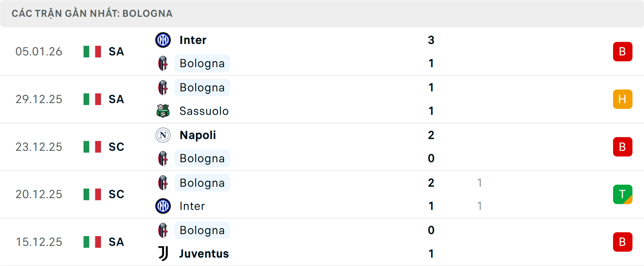Click the orange H draw badge

(622, 99)
